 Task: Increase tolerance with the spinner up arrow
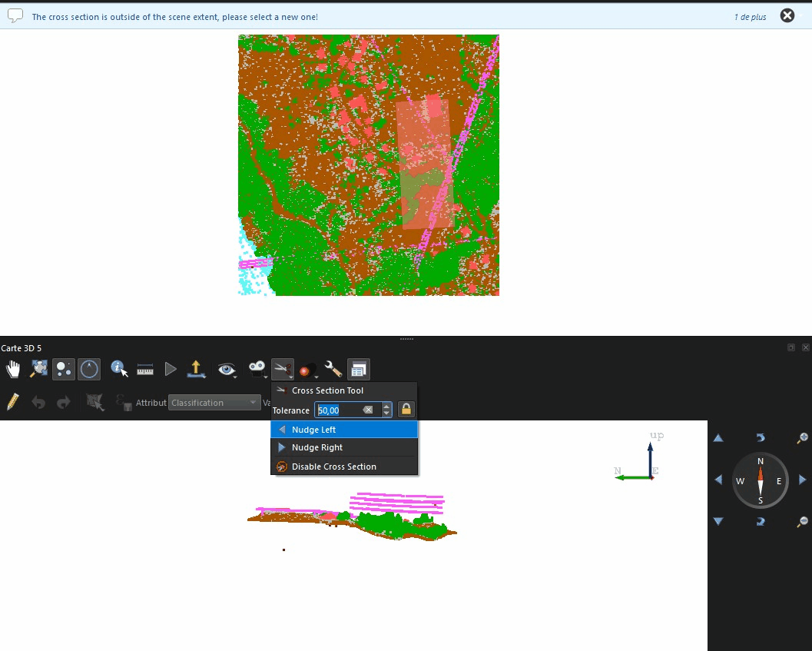point(386,407)
